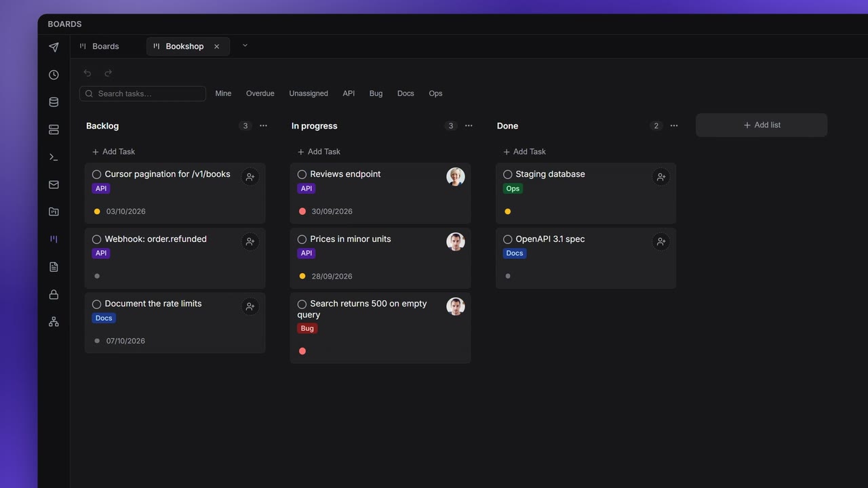
Task: Click the undo arrow icon
Action: (87, 73)
